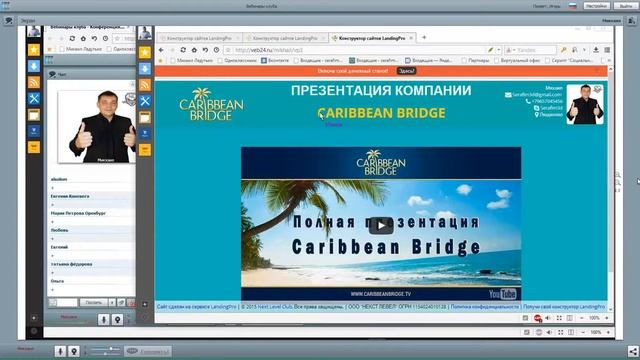Click the Здесь! button in orange banner

point(407,71)
